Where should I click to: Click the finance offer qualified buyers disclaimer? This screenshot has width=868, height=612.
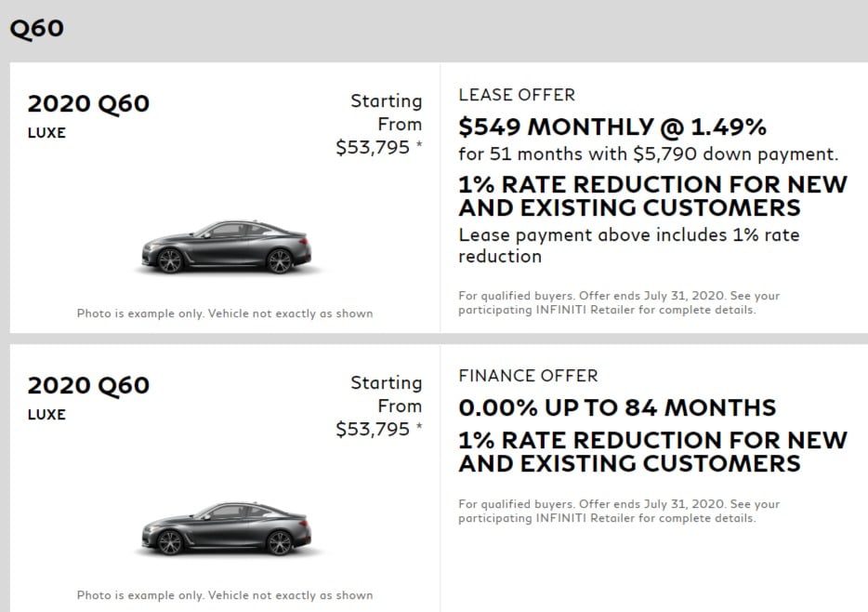click(x=619, y=512)
